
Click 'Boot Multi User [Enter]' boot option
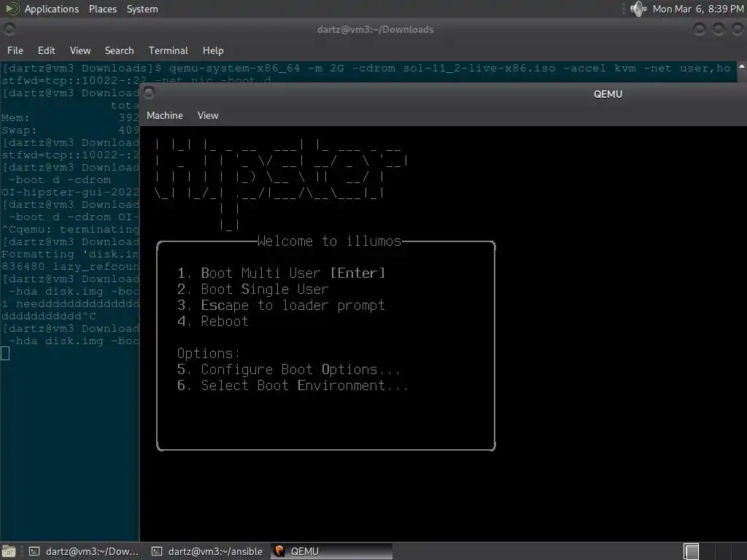[x=281, y=273]
